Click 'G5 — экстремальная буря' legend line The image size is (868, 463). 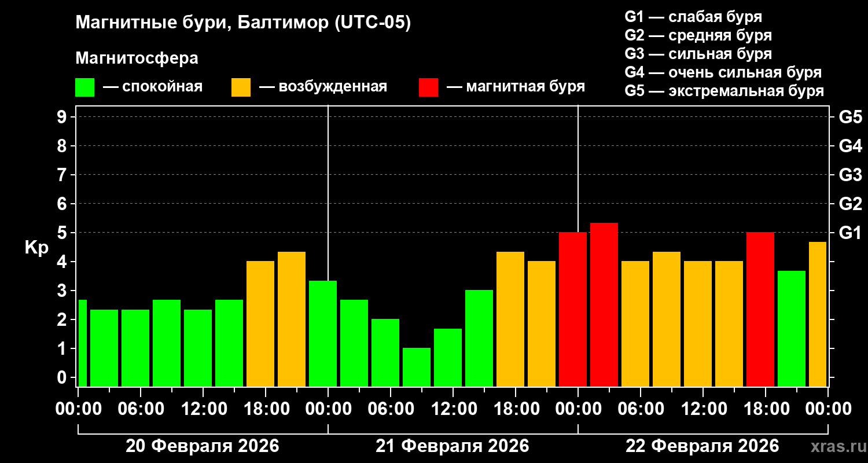[724, 91]
